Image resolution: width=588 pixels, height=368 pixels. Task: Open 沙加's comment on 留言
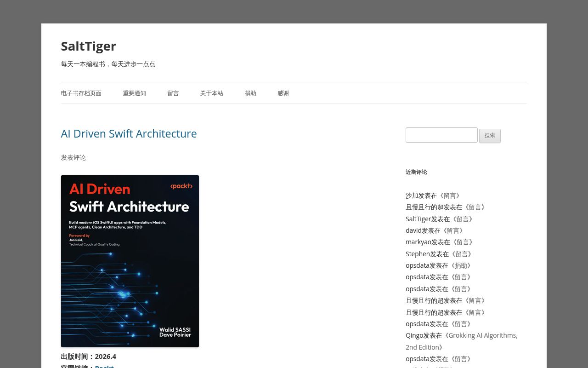click(x=452, y=195)
